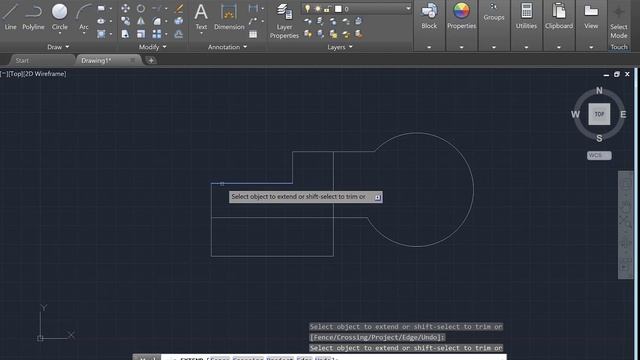Activate the Trim/Extend tool
640x360 pixels.
pos(156,8)
